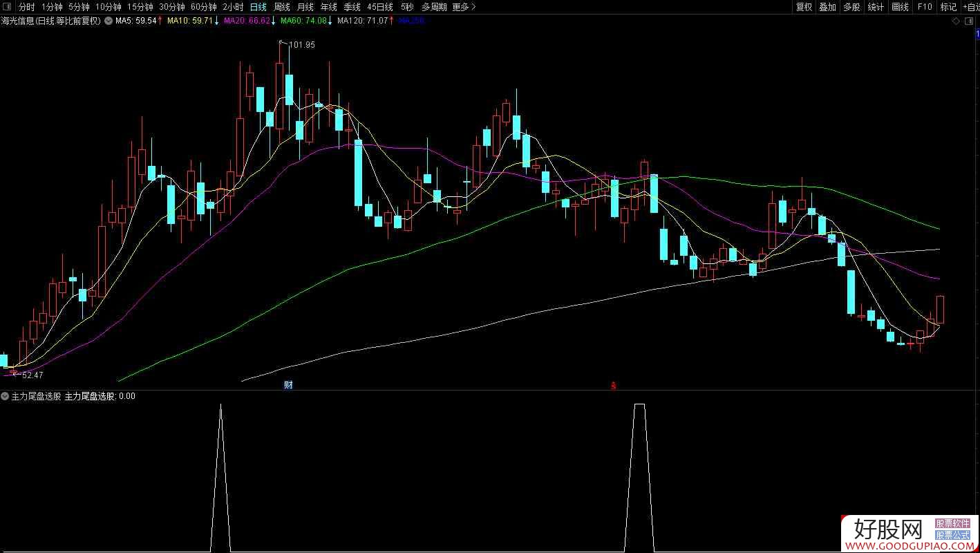980x553 pixels.
Task: Select the 5分钟 period tab
Action: (x=79, y=7)
